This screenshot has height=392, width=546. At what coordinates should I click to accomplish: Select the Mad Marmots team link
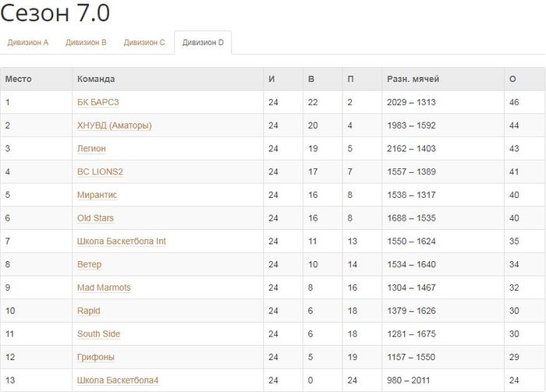click(x=104, y=288)
